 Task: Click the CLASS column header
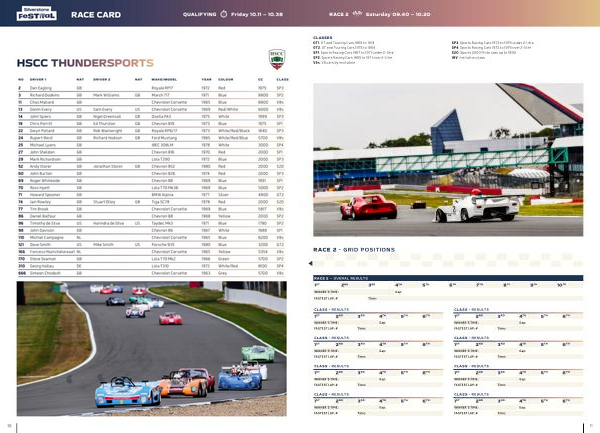[x=282, y=80]
